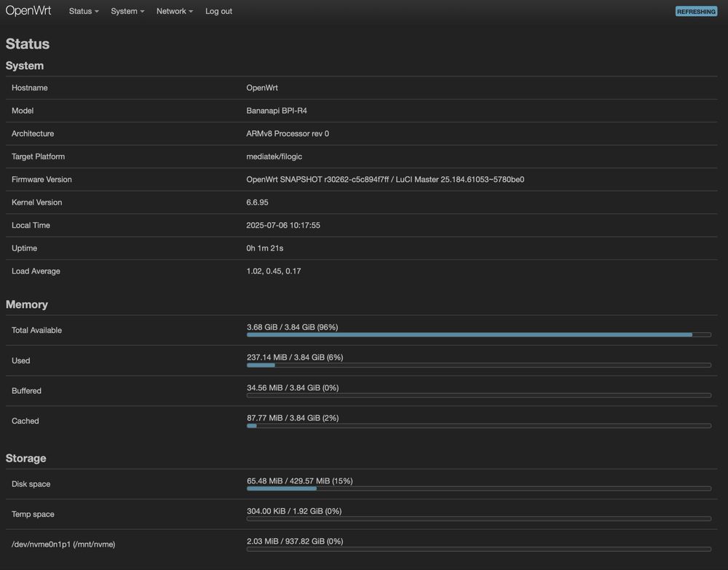Click the OpenWrt logo in header
Viewport: 728px width, 570px height.
pyautogui.click(x=28, y=11)
